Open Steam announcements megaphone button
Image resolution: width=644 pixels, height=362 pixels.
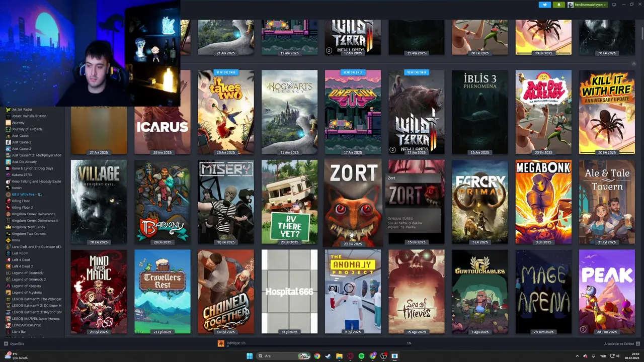coord(545,5)
